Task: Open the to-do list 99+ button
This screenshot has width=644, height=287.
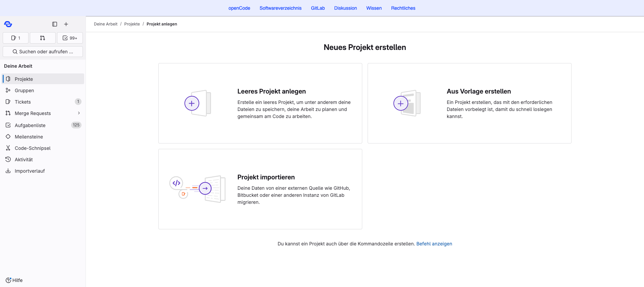Action: click(70, 38)
